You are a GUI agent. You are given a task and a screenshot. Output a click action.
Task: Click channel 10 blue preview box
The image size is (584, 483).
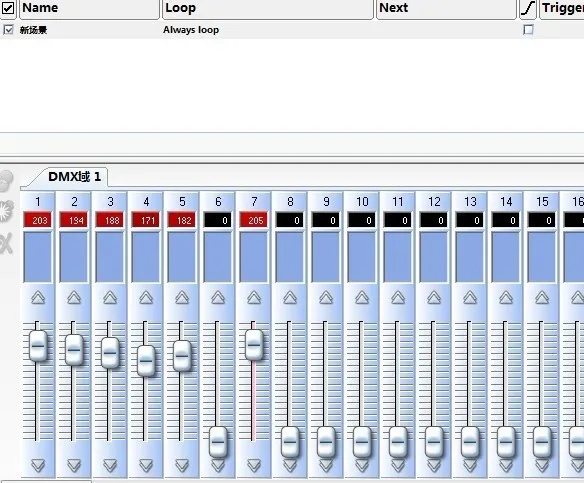point(362,257)
